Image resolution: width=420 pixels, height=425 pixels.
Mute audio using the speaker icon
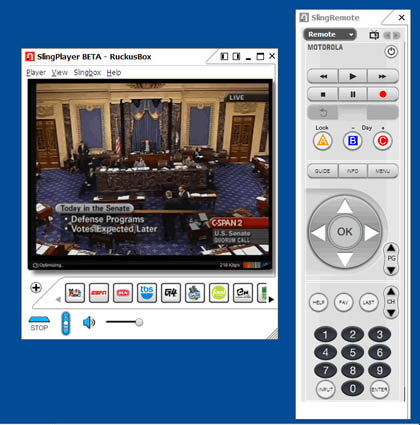click(89, 322)
